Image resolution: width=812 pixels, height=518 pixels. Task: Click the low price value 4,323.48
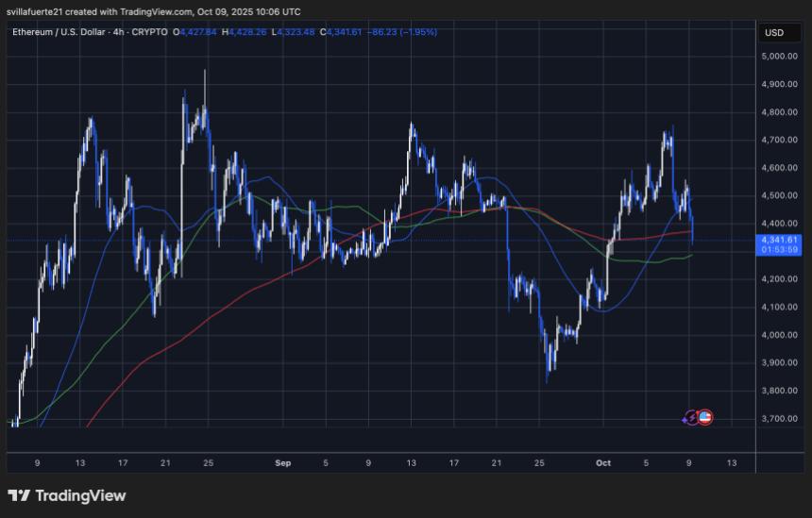(x=297, y=32)
